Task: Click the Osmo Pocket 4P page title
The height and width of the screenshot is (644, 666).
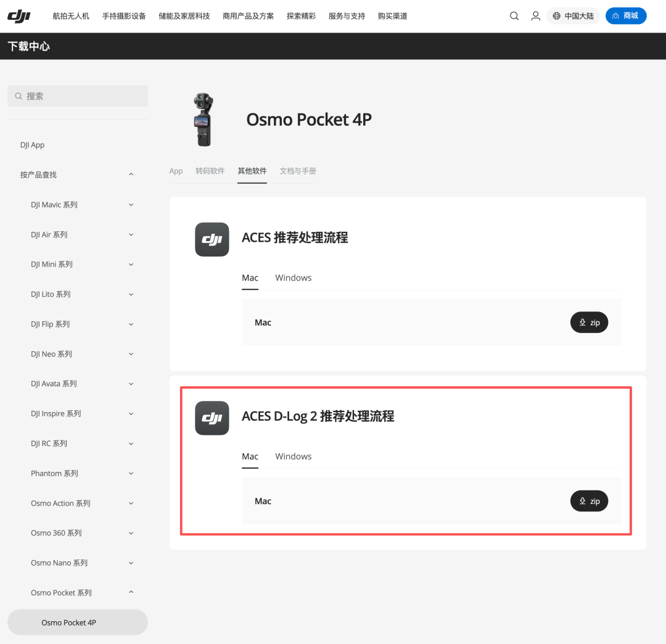Action: tap(309, 120)
